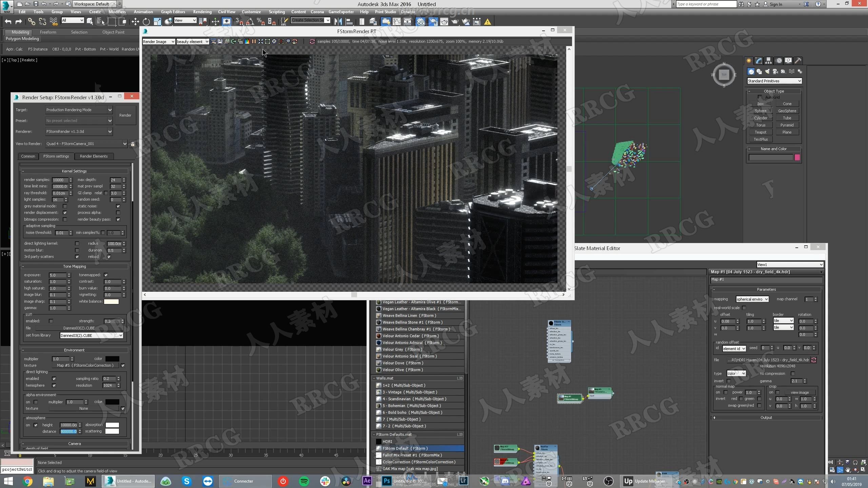Open the spherical enviro mapping dropdown
This screenshot has width=868, height=488.
(752, 299)
